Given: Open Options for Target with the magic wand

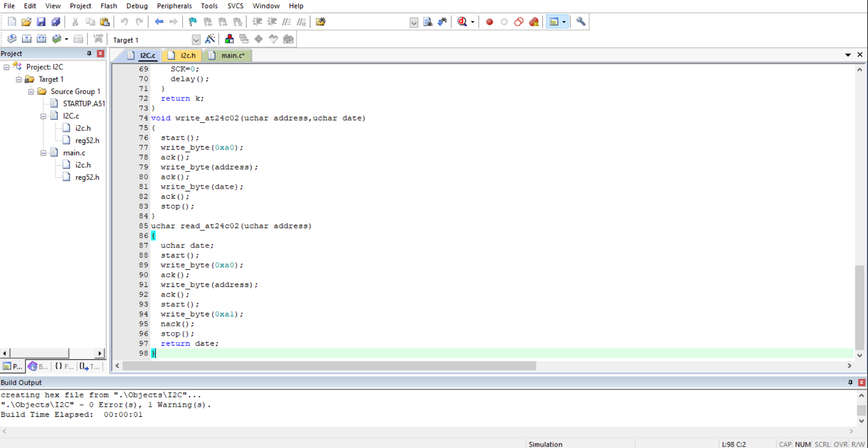Looking at the screenshot, I should click(x=210, y=39).
